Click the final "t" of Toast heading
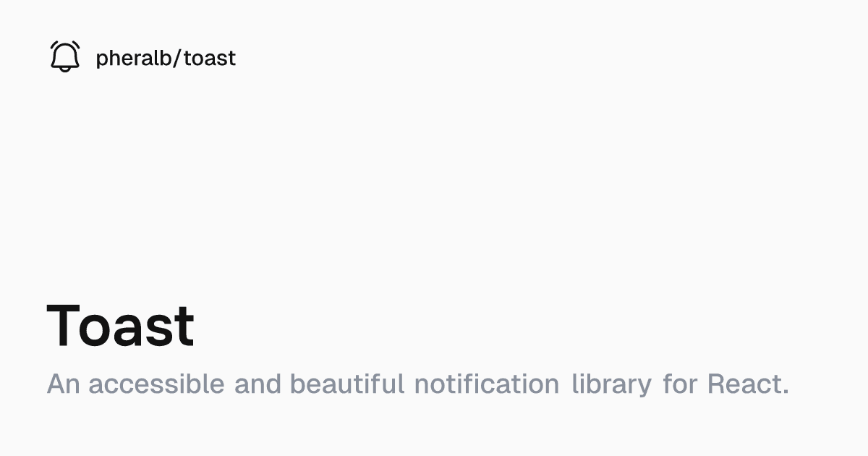This screenshot has width=868, height=456. 184,327
